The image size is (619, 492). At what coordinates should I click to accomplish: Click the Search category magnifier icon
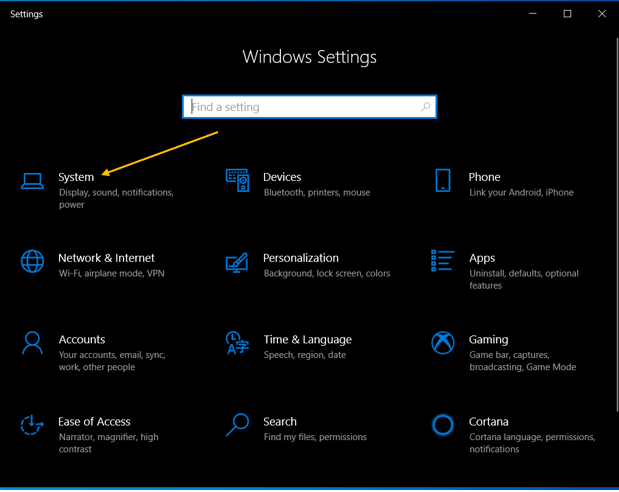click(x=237, y=425)
